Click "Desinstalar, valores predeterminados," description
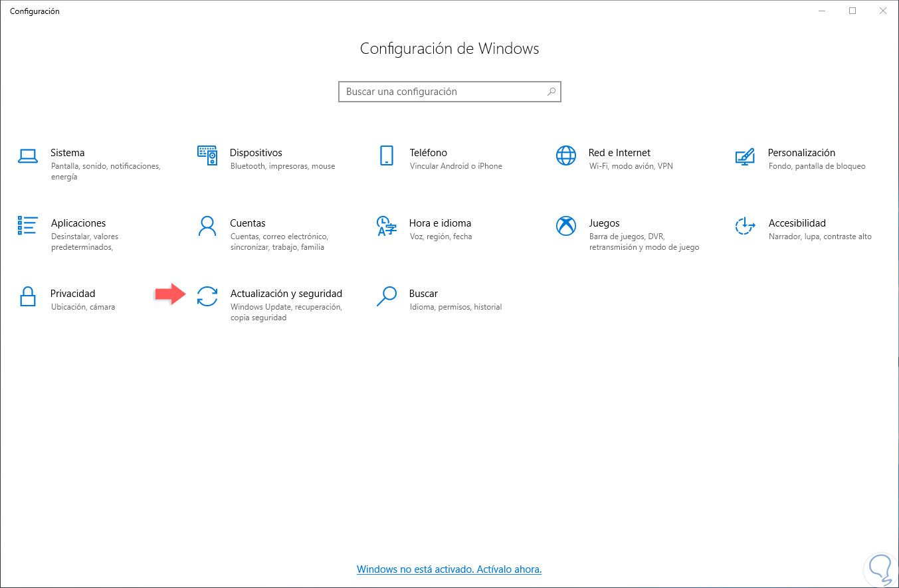 click(x=85, y=242)
